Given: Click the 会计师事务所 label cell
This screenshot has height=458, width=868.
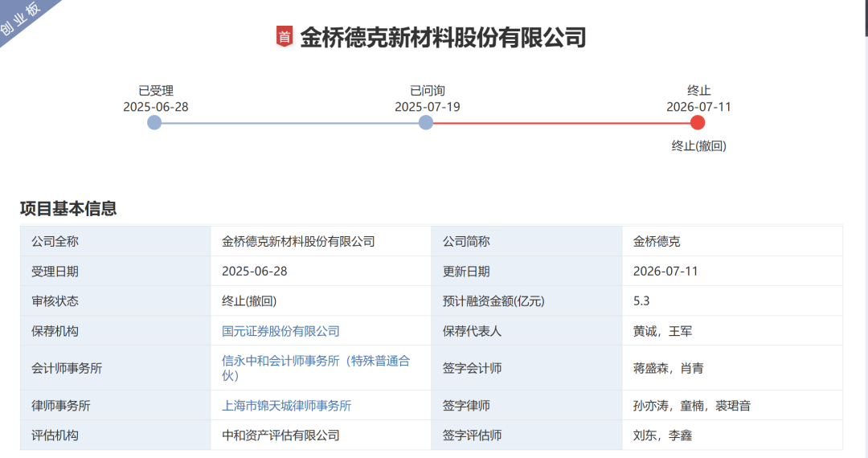Looking at the screenshot, I should 115,368.
